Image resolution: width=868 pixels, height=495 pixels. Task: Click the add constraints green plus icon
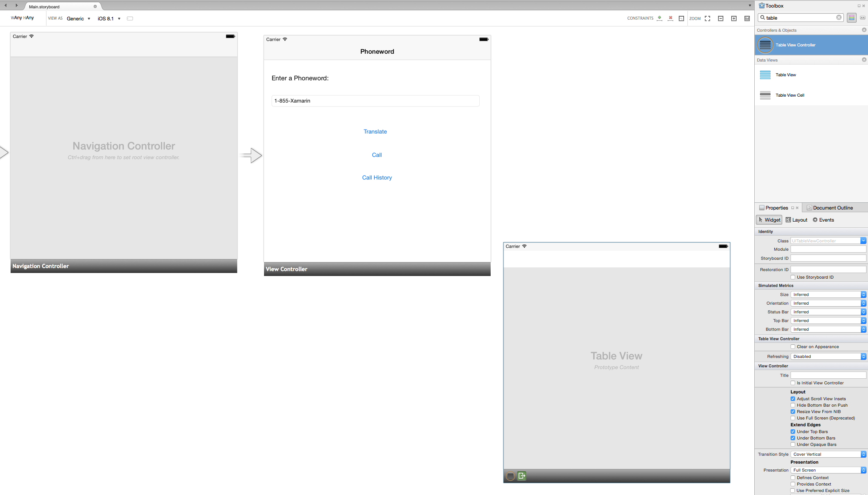tap(659, 18)
